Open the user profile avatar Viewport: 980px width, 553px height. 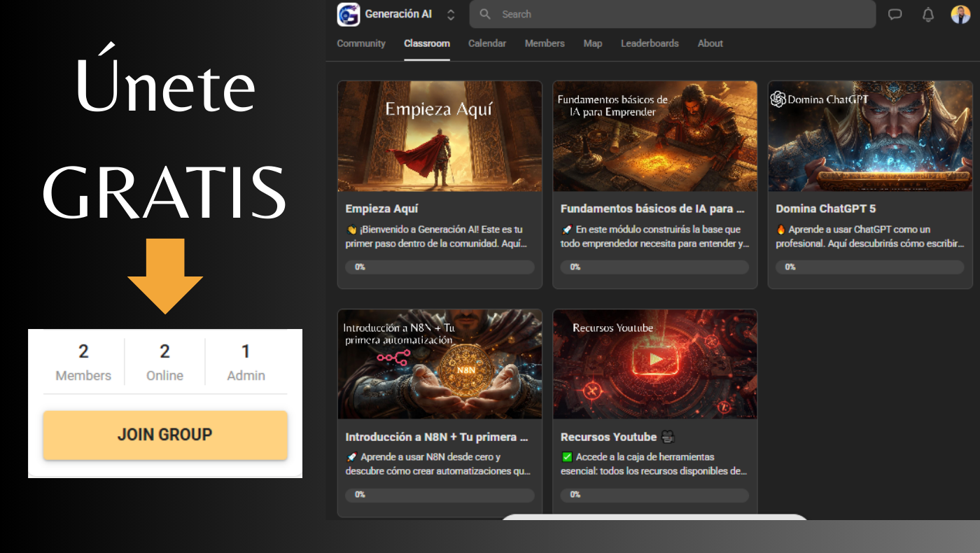(x=960, y=14)
